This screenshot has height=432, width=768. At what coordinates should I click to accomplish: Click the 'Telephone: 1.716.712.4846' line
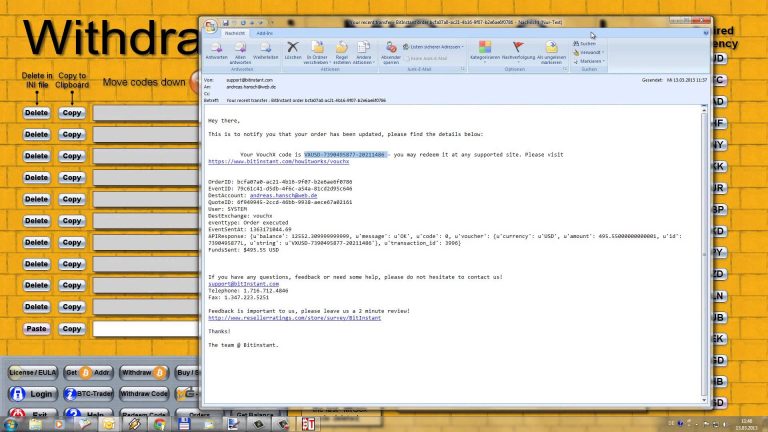[x=248, y=290]
